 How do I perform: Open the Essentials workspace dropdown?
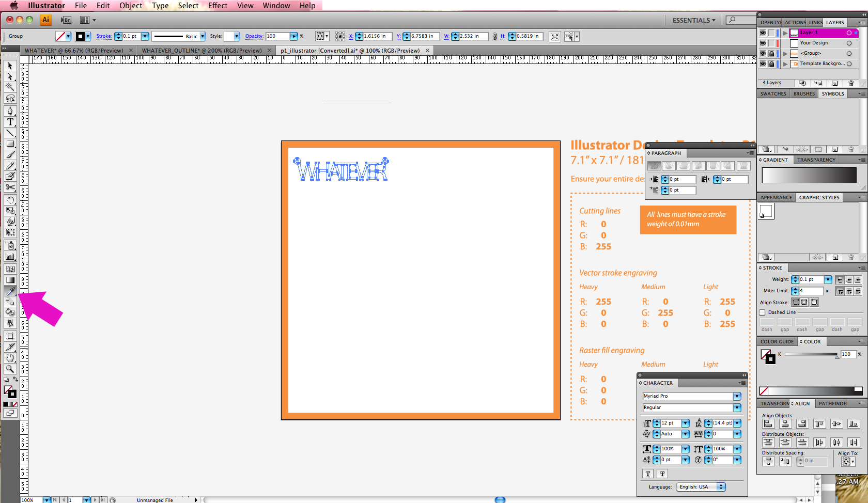pos(694,20)
